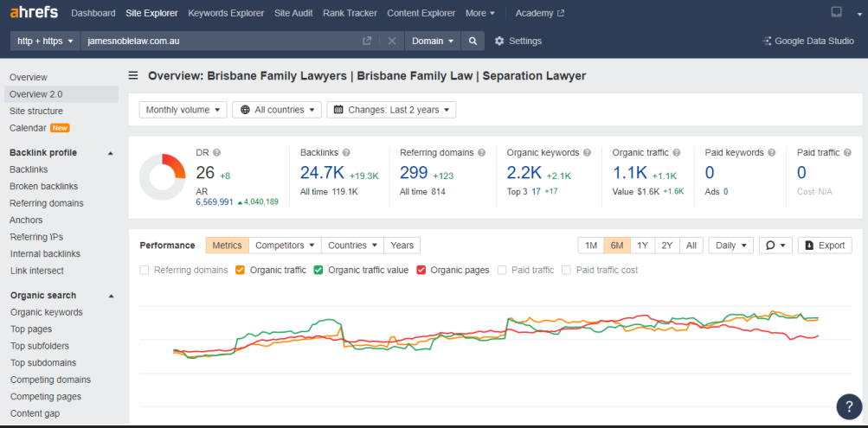Open Content gap report
Image resolution: width=868 pixels, height=428 pixels.
(x=35, y=413)
